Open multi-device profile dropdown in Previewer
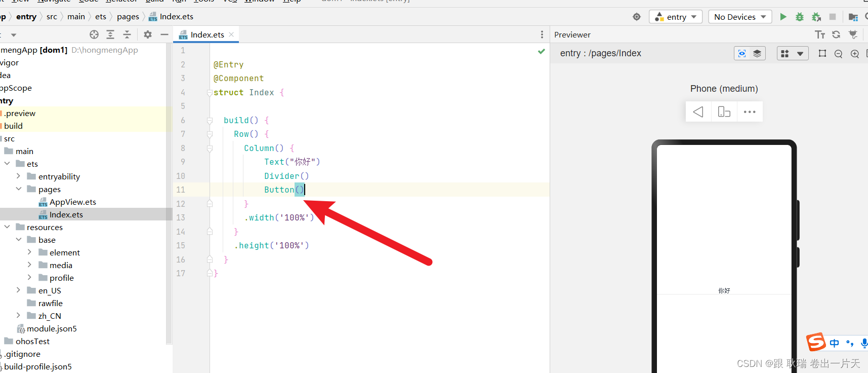Screen dimensions: 868x373 click(793, 53)
